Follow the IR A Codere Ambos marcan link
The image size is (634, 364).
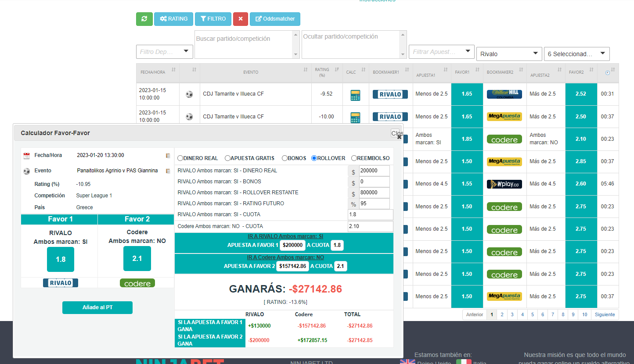coord(285,257)
